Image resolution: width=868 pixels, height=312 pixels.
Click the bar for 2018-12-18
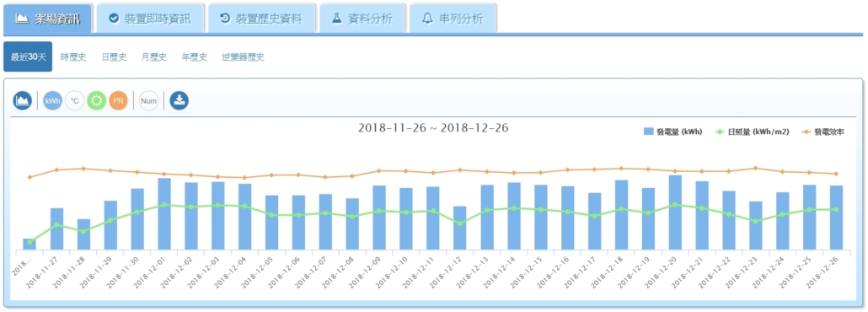(621, 215)
